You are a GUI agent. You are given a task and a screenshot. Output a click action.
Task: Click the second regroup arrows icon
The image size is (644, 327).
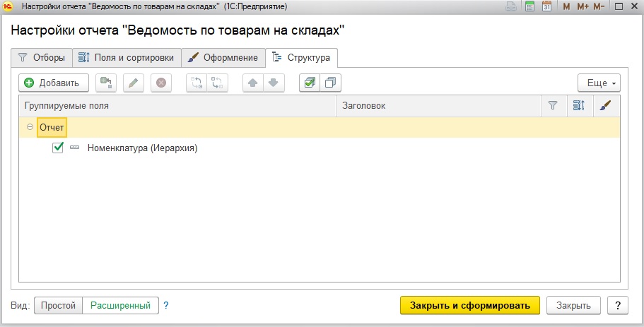point(217,83)
